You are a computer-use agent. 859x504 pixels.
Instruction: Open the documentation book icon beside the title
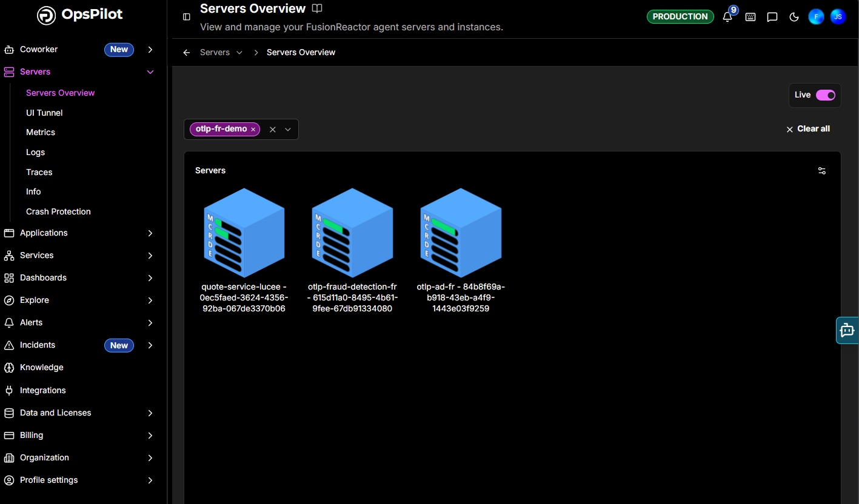317,8
